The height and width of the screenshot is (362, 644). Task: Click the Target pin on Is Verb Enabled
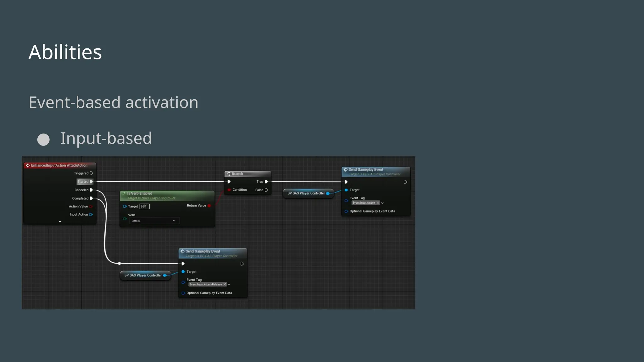(125, 206)
